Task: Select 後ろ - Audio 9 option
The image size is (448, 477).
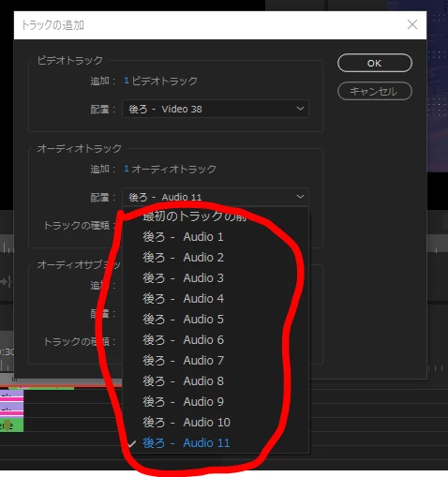Action: click(x=216, y=402)
